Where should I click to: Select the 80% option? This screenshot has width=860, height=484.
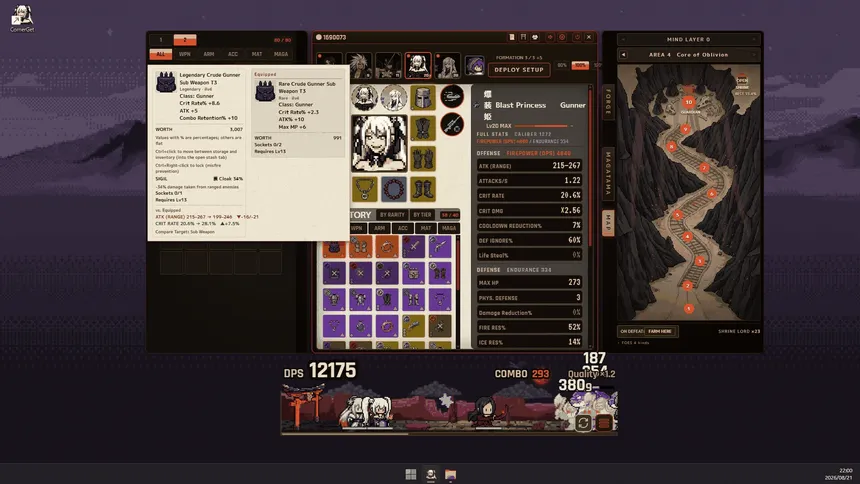click(562, 65)
